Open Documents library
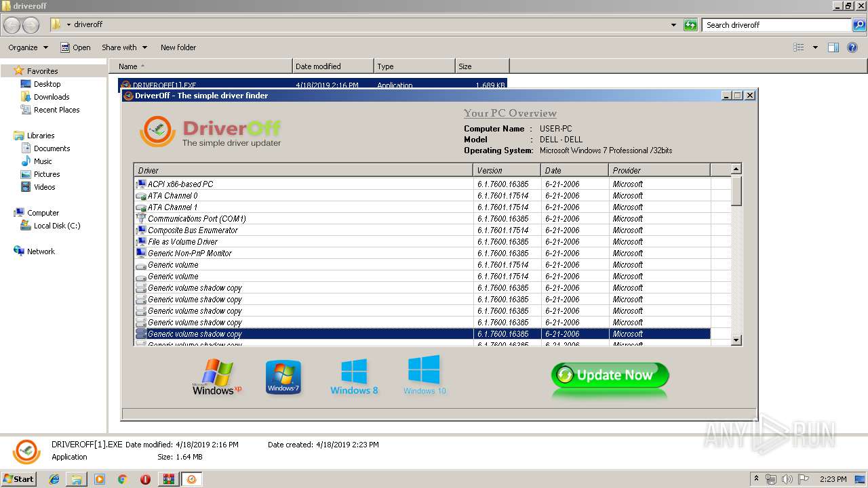868x488 pixels. 52,148
